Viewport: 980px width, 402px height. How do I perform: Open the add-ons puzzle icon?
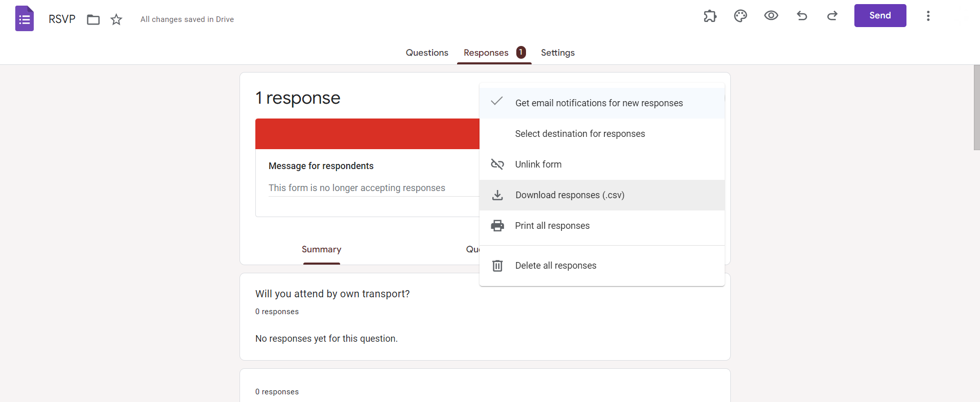click(710, 16)
